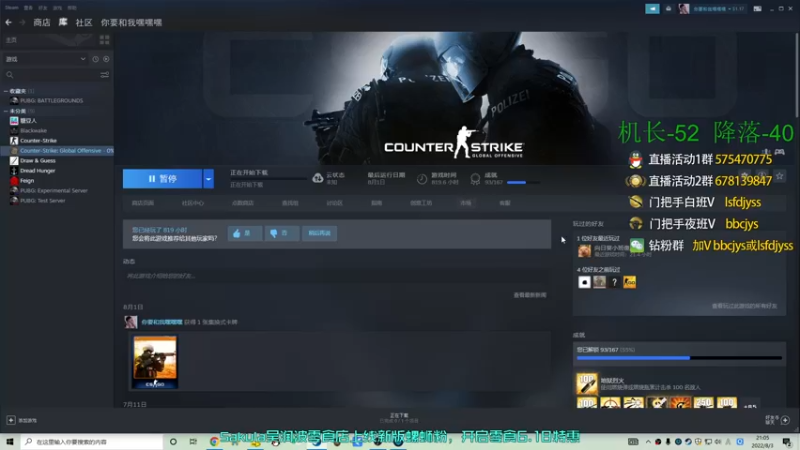Click the yellow CS:GO friend avatar
800x450 pixels.
click(x=630, y=282)
